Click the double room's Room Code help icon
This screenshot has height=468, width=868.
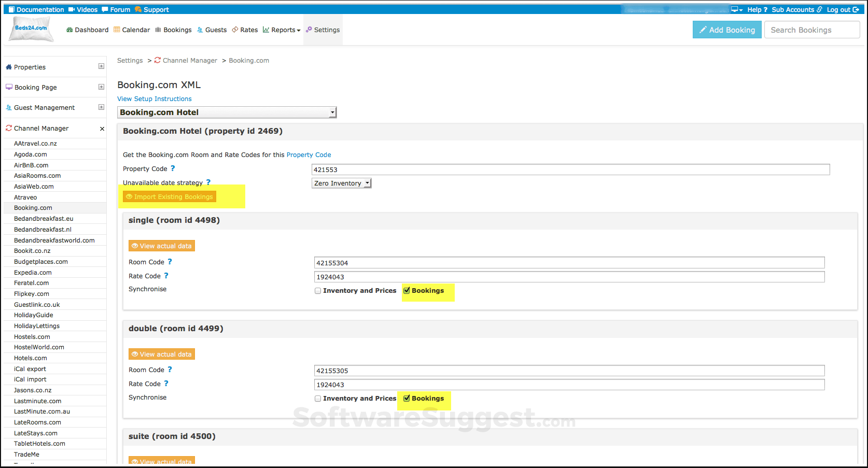click(170, 370)
